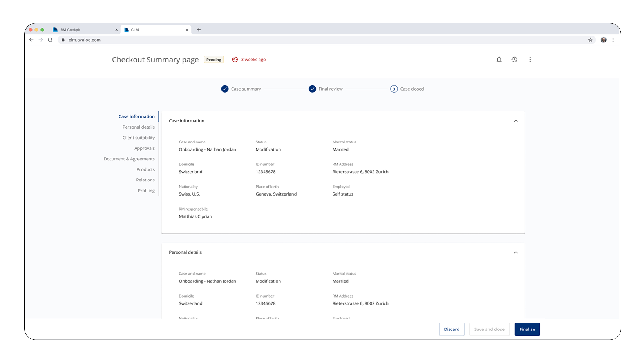Open the browser profile avatar
This screenshot has width=644, height=363.
point(604,40)
